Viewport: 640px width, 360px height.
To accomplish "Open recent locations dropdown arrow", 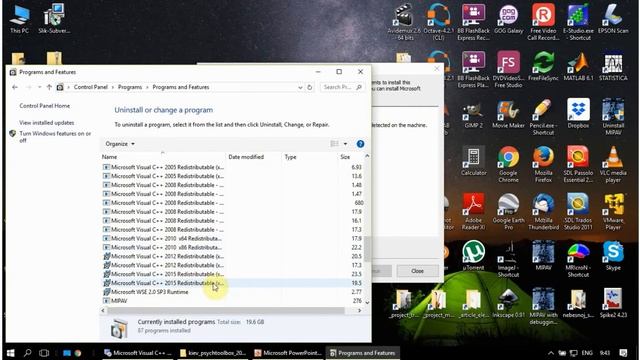I will [x=40, y=87].
